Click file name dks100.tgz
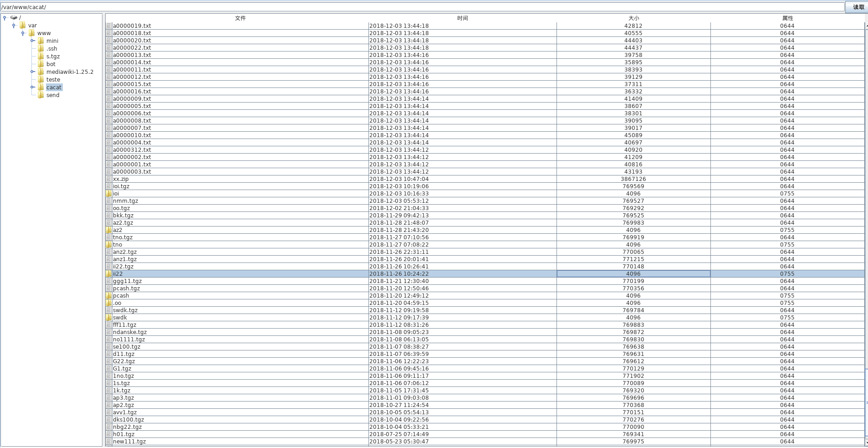Screen dimensions: 868x448 pyautogui.click(x=128, y=420)
